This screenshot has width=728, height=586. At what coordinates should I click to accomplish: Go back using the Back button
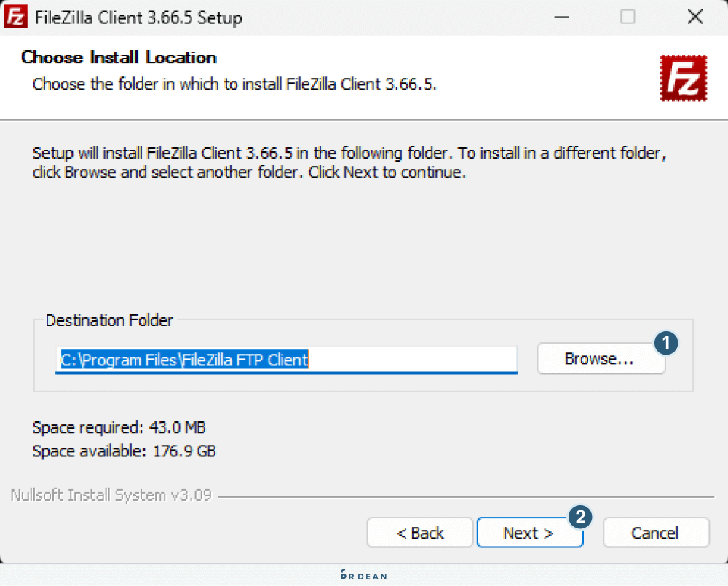[420, 533]
